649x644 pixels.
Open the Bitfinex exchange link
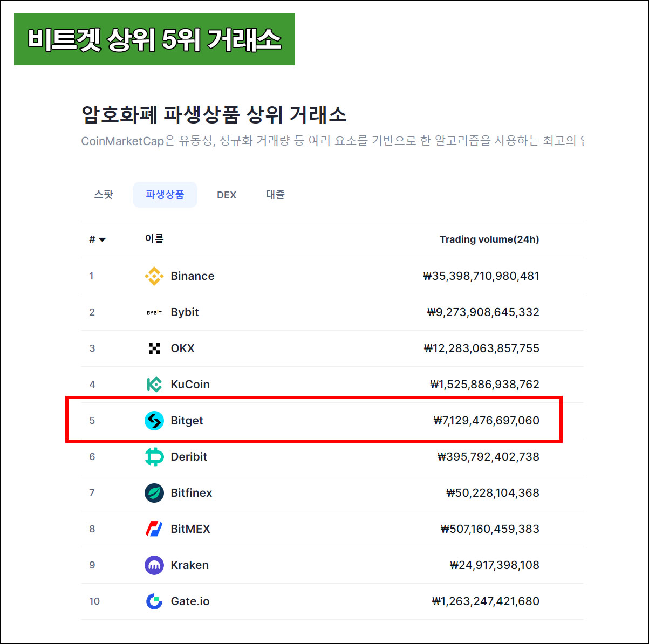pos(192,493)
